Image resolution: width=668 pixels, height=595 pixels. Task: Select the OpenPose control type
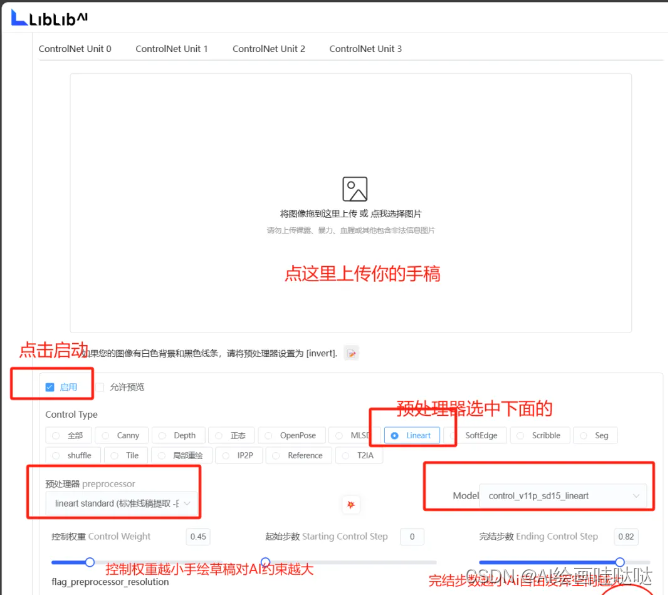(x=292, y=435)
